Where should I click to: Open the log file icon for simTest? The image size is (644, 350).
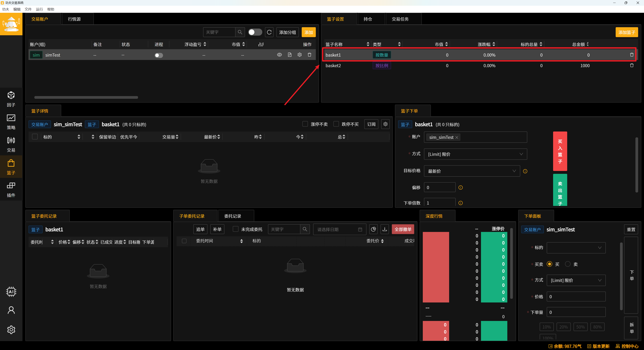click(x=289, y=55)
